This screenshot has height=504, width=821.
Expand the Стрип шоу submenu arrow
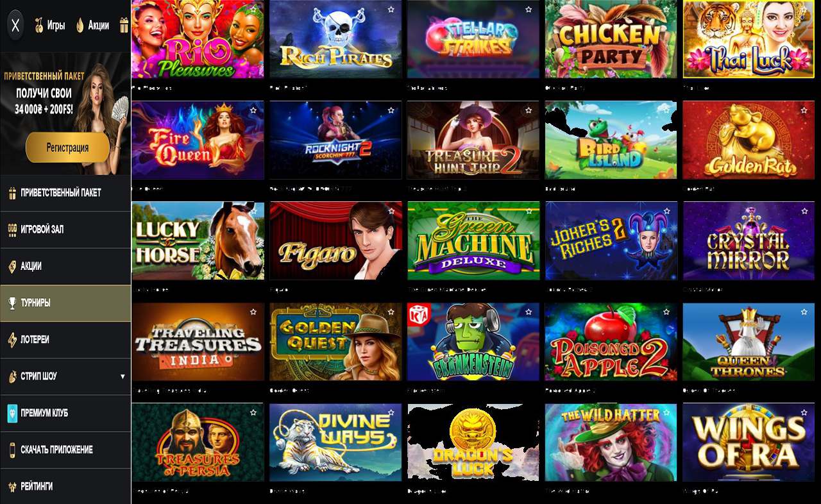pos(123,376)
